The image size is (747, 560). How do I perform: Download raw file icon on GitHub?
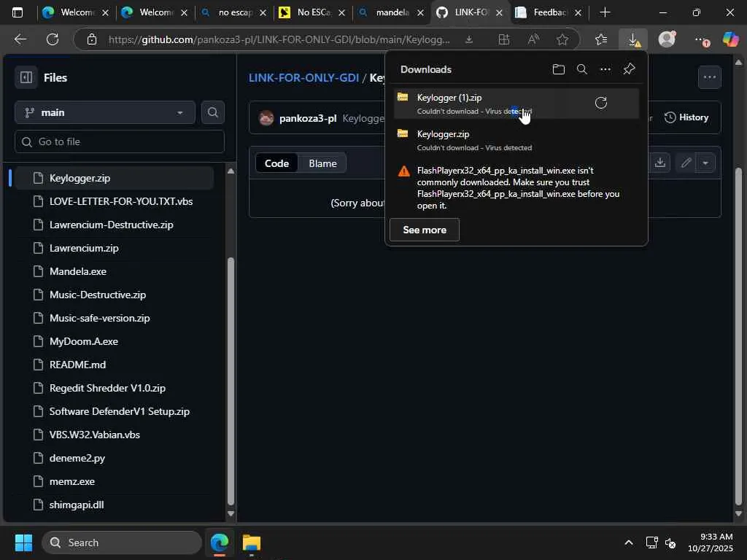pyautogui.click(x=659, y=163)
